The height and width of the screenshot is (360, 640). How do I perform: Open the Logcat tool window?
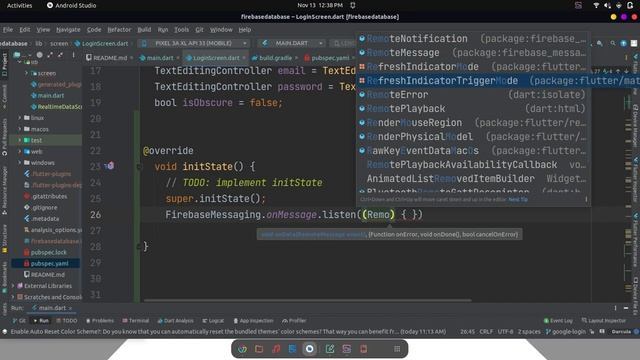pyautogui.click(x=213, y=321)
